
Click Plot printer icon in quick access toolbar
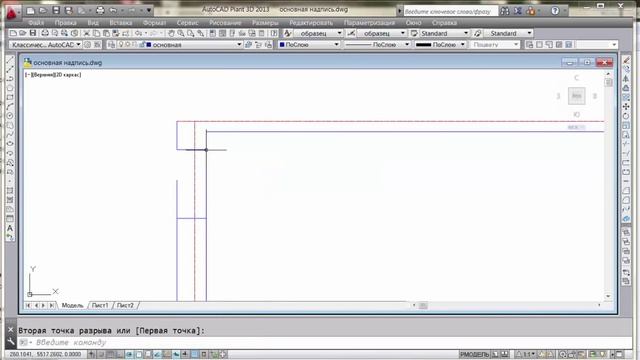pos(100,11)
